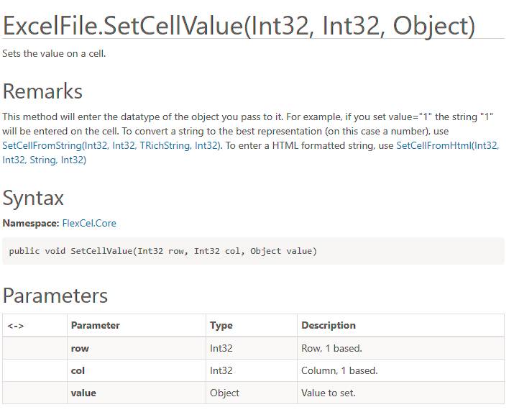Click the Parameters heading
The height and width of the screenshot is (420, 514).
click(x=55, y=296)
